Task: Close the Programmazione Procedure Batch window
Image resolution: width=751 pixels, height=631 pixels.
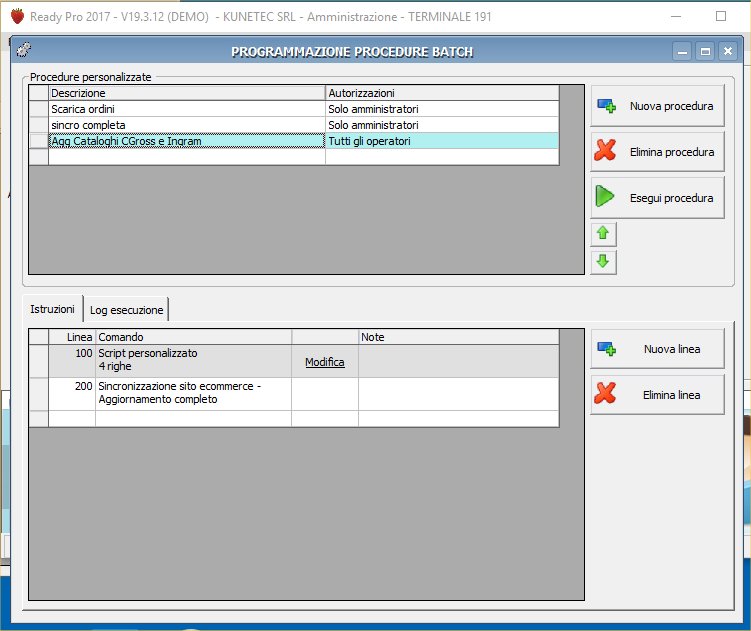Action: click(728, 51)
